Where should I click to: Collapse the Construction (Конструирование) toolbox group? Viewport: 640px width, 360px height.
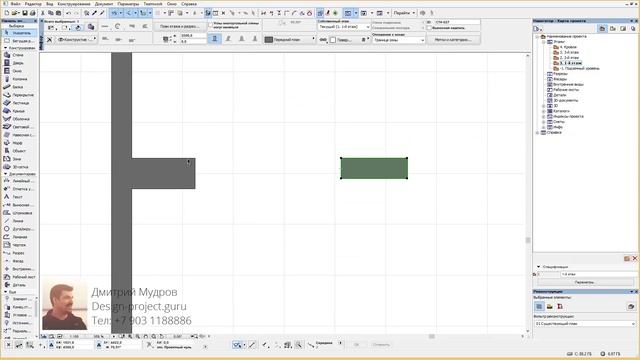tap(5, 48)
